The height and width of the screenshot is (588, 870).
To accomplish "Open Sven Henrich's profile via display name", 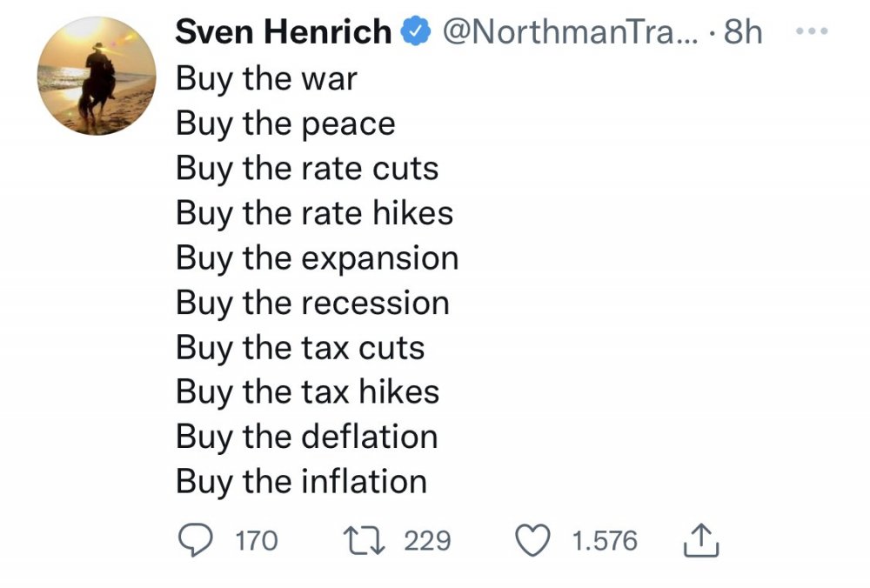I will (284, 32).
